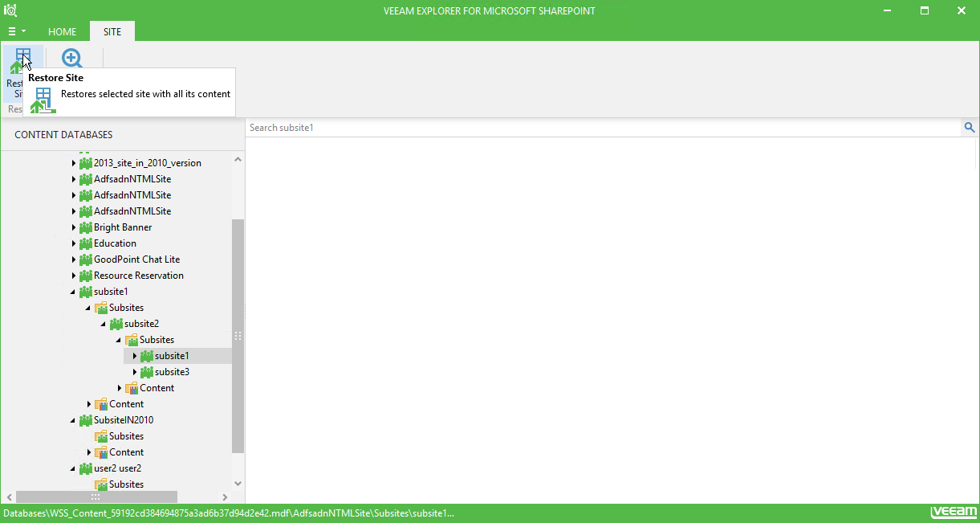Expand the GoodPoint Chat Lite node
Image resolution: width=980 pixels, height=523 pixels.
coord(74,259)
